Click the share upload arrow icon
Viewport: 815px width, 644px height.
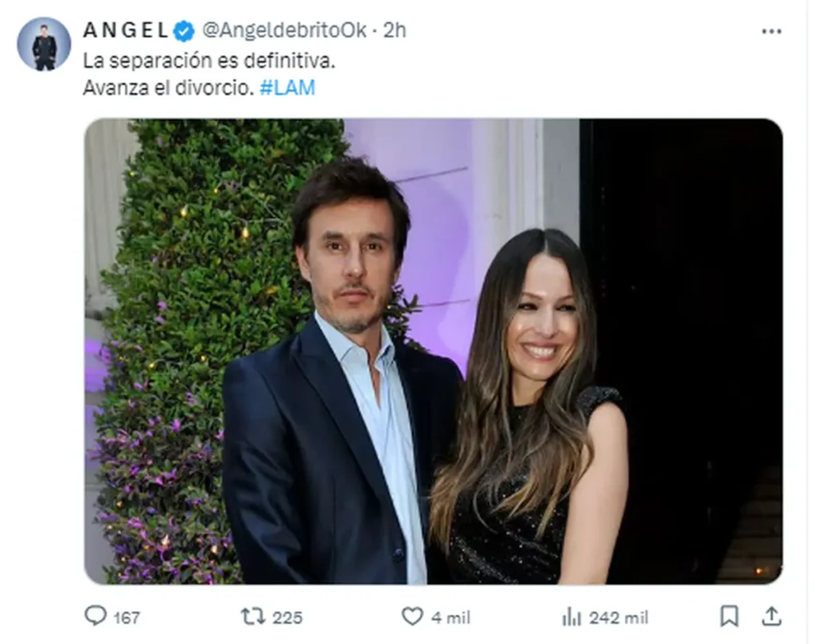pyautogui.click(x=772, y=616)
